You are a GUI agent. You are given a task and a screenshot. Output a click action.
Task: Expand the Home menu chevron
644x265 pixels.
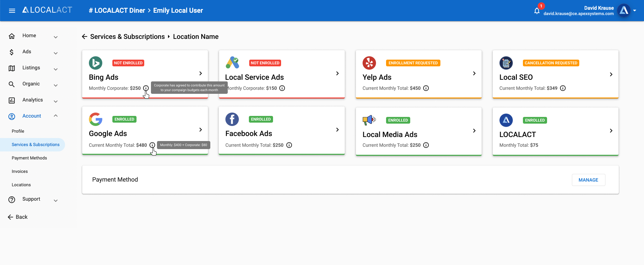click(x=56, y=37)
